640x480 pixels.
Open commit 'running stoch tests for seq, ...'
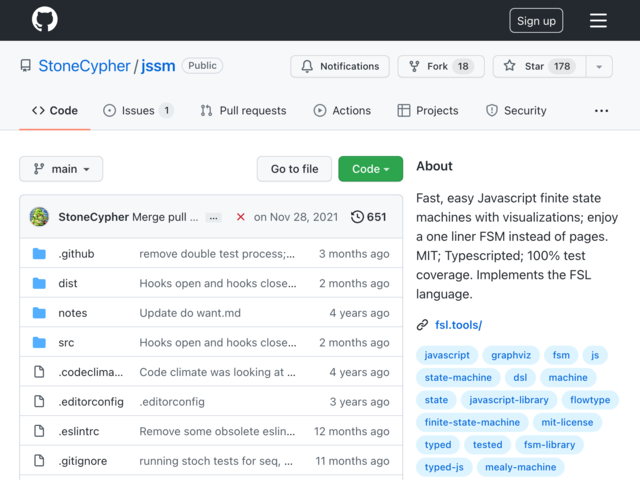[216, 461]
